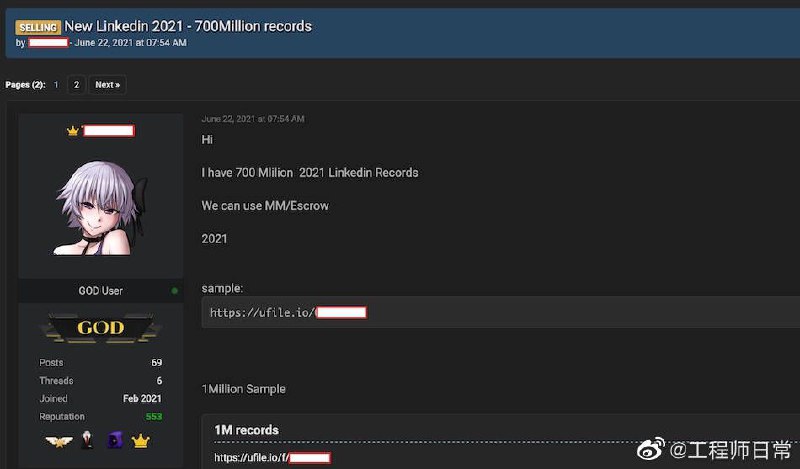Screen dimensions: 800x469
Task: Click the 'Pages (2):' label
Action: (x=26, y=85)
